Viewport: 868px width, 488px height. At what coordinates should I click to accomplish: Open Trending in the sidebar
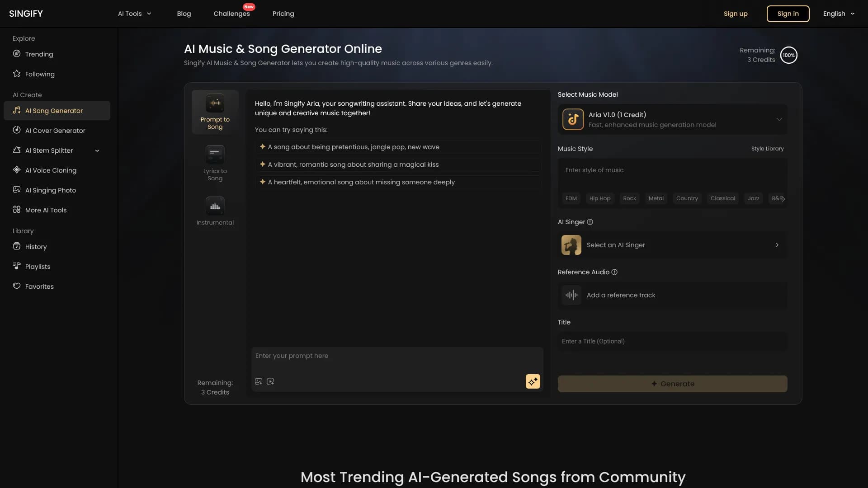(x=39, y=54)
